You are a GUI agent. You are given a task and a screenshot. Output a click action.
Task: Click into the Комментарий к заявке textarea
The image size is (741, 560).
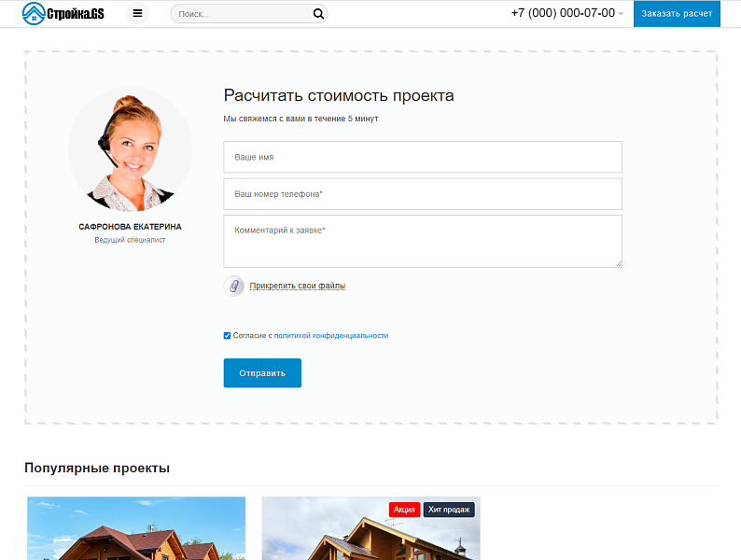click(x=422, y=241)
